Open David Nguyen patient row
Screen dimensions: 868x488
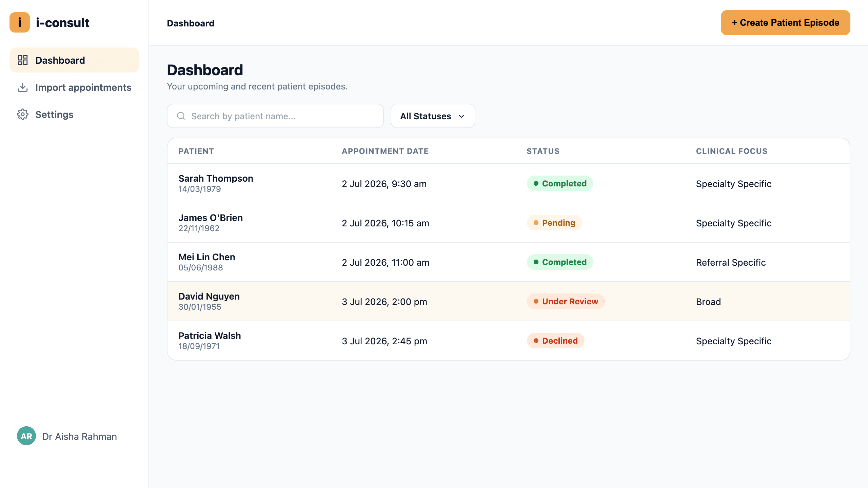(509, 301)
